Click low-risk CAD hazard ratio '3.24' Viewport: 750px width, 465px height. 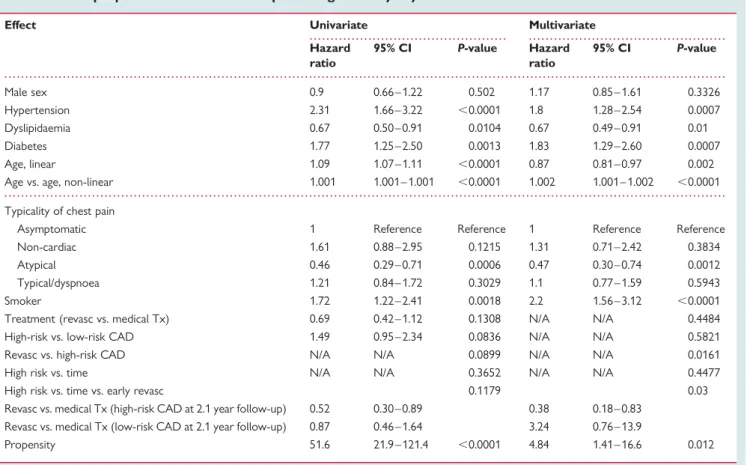pos(539,427)
